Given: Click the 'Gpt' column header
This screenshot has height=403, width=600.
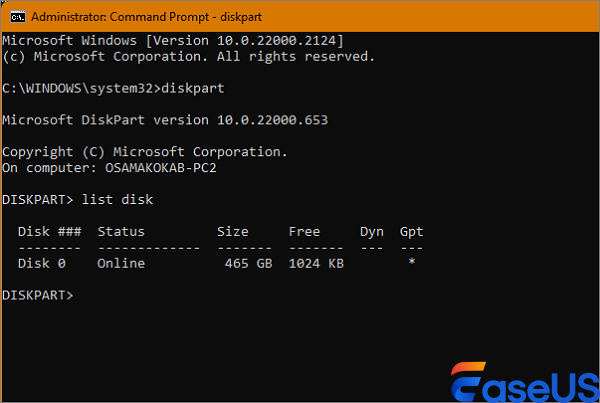Looking at the screenshot, I should click(x=411, y=231).
